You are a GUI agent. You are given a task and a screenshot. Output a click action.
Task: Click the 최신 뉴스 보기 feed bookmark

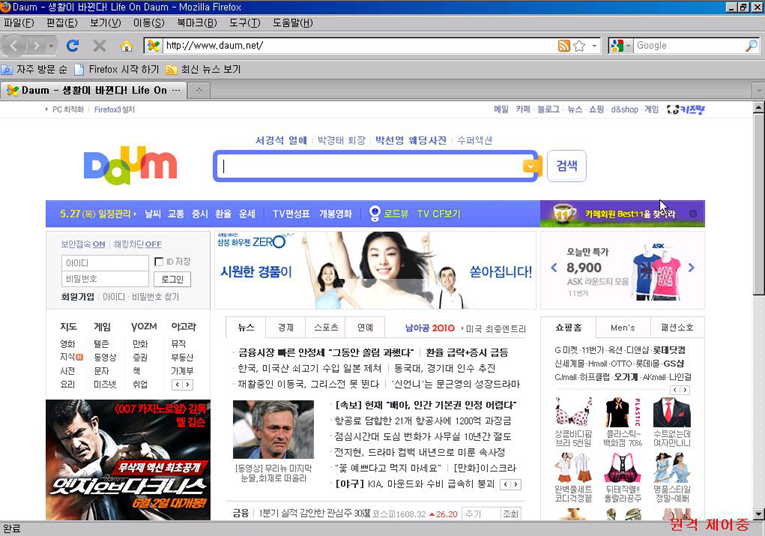tap(204, 70)
